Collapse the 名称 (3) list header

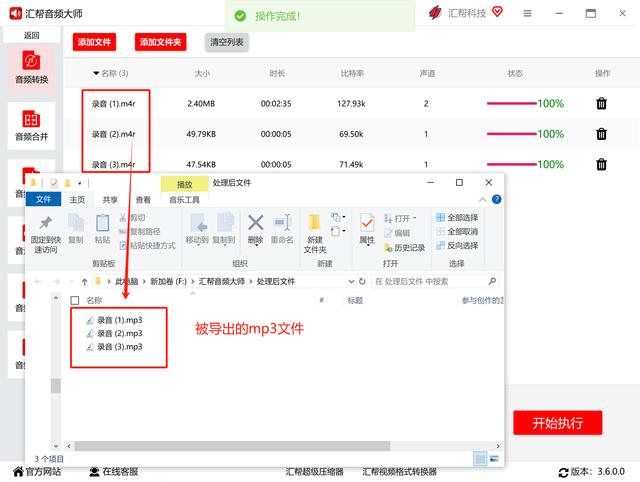96,73
